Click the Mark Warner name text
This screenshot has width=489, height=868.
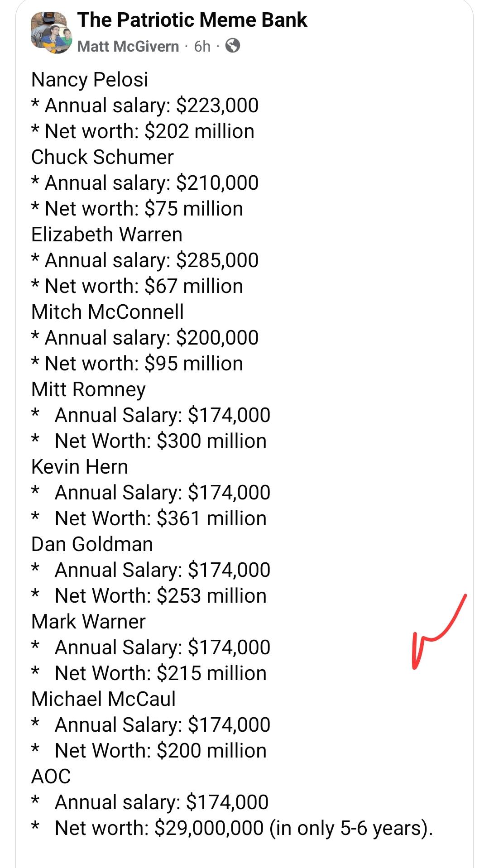pos(89,622)
